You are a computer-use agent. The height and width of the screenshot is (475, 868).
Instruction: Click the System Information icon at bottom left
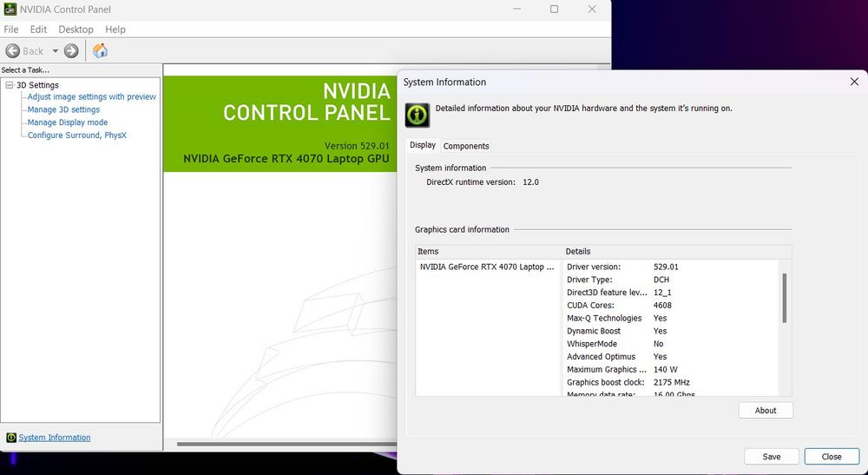(x=11, y=438)
